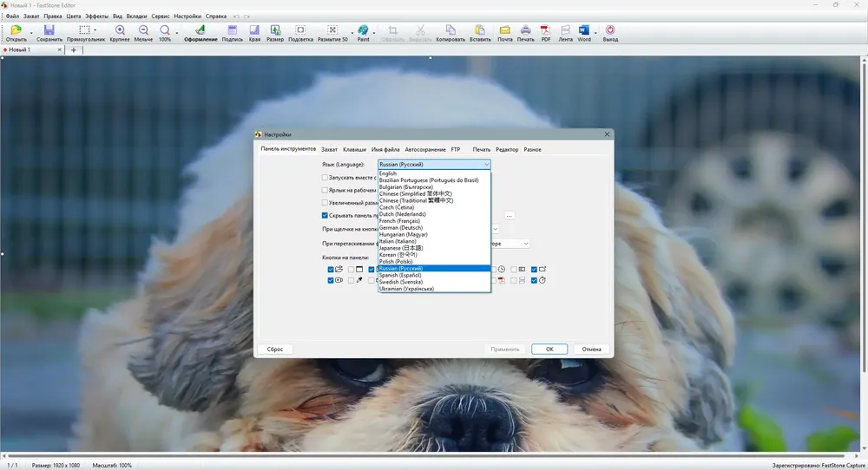Image resolution: width=868 pixels, height=470 pixels.
Task: Enable the Запускать вместе с checkbox
Action: [325, 178]
